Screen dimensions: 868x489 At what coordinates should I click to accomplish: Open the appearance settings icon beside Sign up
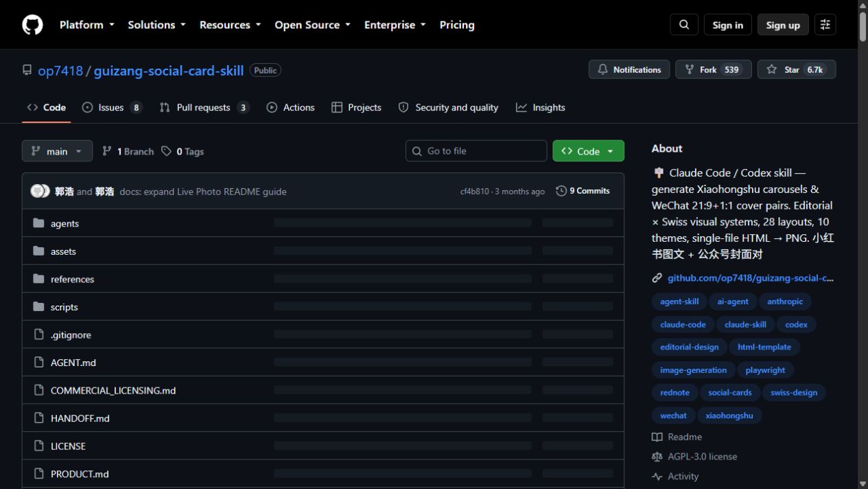click(825, 25)
